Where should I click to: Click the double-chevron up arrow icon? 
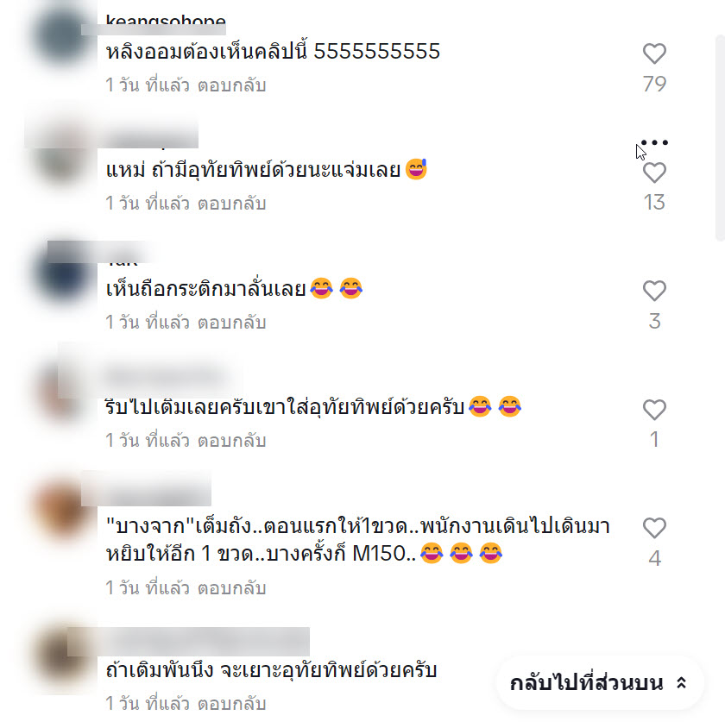[681, 683]
